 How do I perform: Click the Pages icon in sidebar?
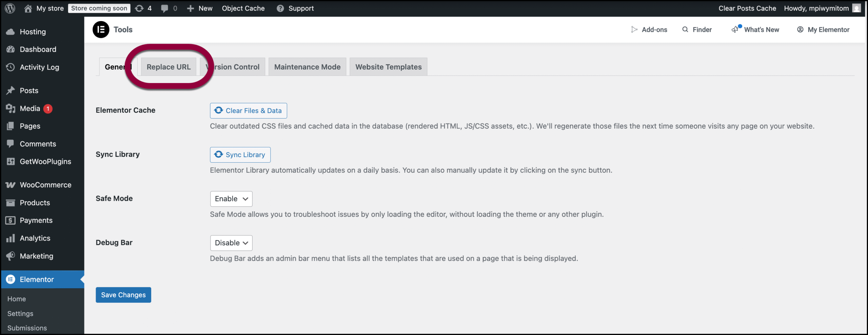[11, 126]
